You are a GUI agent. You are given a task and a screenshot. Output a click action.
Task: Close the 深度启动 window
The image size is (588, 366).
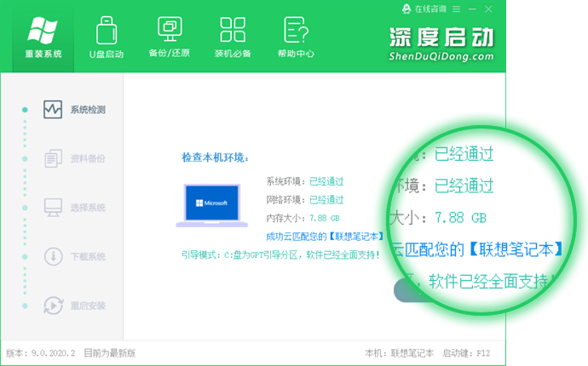coord(488,9)
